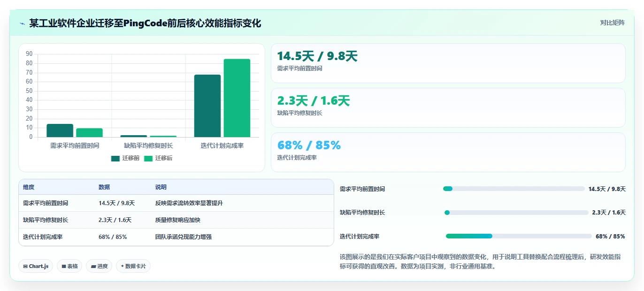Click the 2.3天 / 1.6天 value beside progress bar
The height and width of the screenshot is (291, 644).
coord(609,213)
